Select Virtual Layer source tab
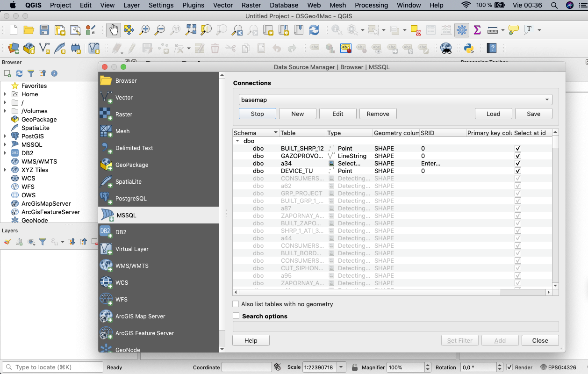Screen dimensions: 588x374 158,249
